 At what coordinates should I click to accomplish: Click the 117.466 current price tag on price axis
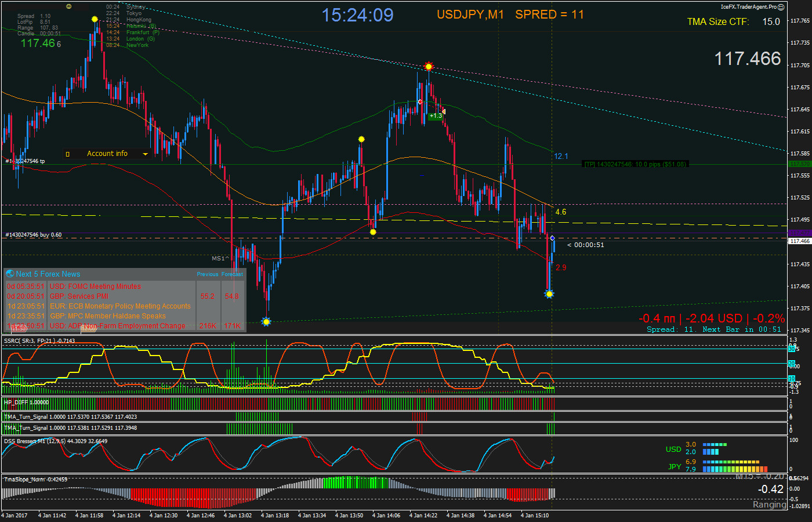click(800, 241)
